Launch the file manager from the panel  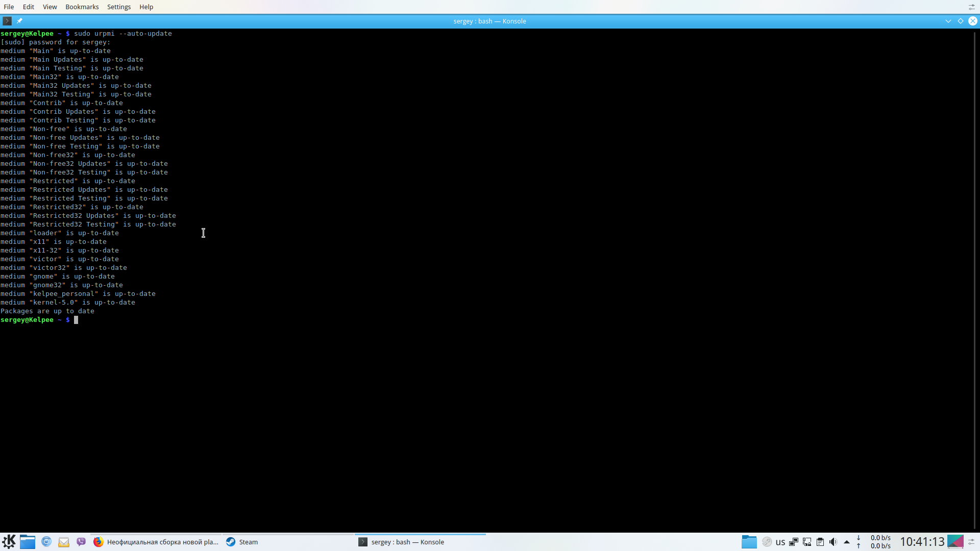click(28, 542)
